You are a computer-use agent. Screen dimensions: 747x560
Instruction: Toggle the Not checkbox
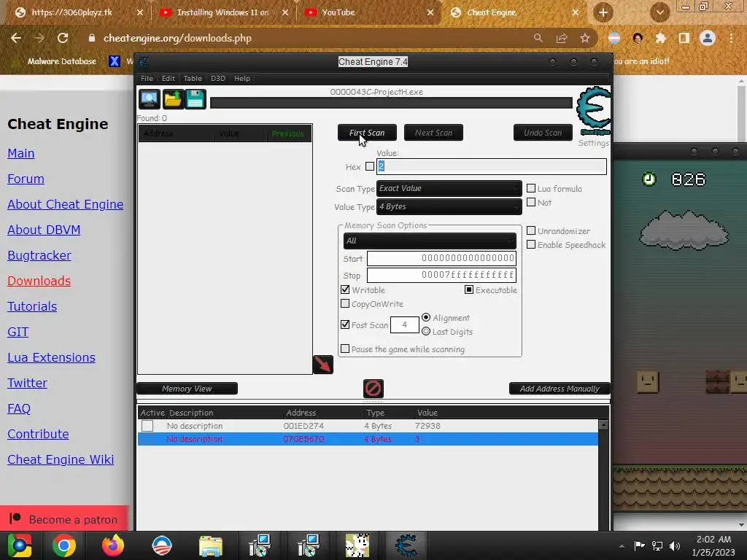tap(531, 203)
